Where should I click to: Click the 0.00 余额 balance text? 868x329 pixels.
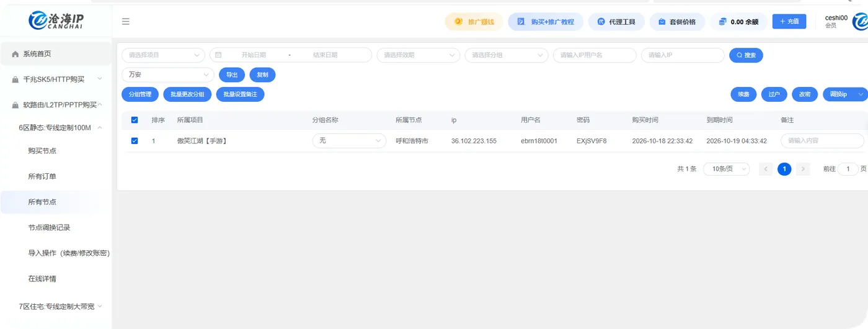tap(745, 22)
